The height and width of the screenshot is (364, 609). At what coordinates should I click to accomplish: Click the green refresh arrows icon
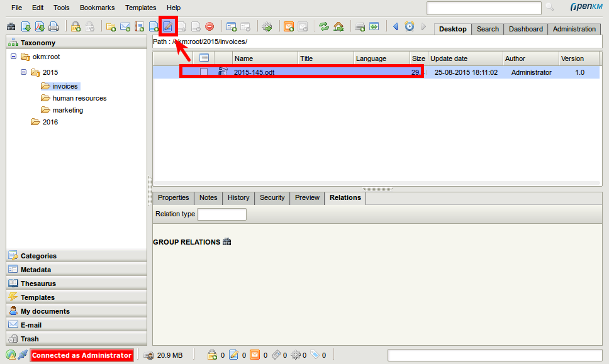[324, 26]
